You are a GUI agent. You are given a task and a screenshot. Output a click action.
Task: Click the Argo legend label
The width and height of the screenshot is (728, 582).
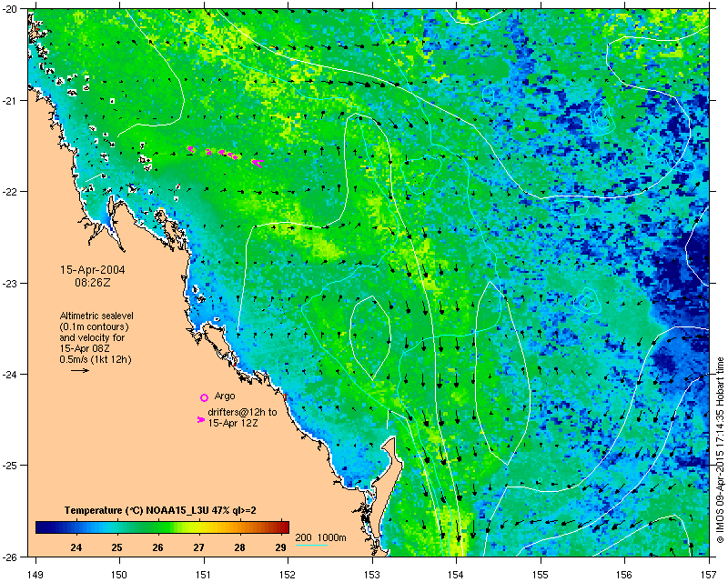(x=225, y=396)
